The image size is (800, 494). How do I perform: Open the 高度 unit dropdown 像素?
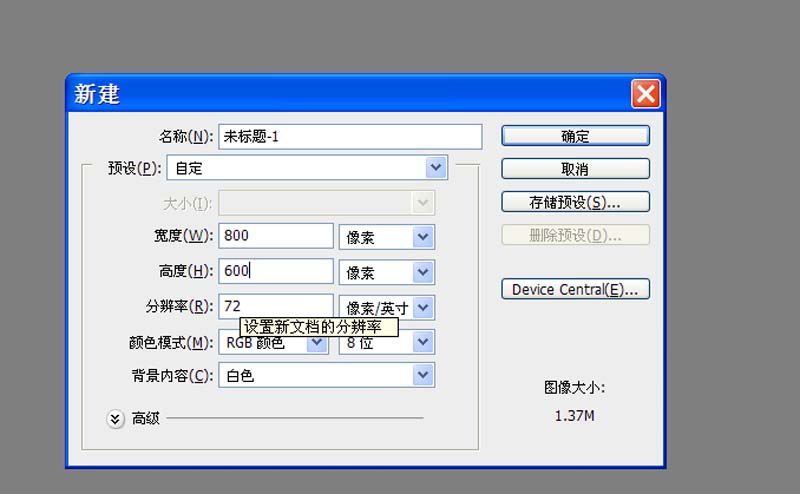pyautogui.click(x=387, y=273)
